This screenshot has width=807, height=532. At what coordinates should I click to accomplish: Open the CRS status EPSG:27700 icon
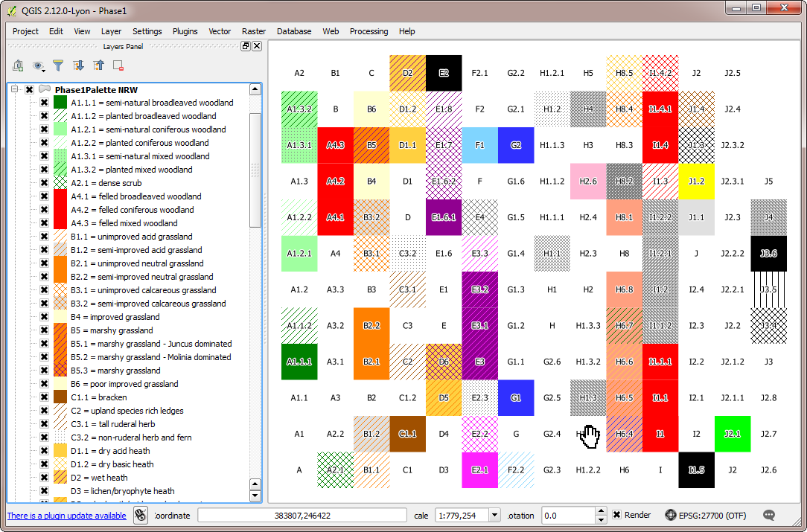pos(672,515)
